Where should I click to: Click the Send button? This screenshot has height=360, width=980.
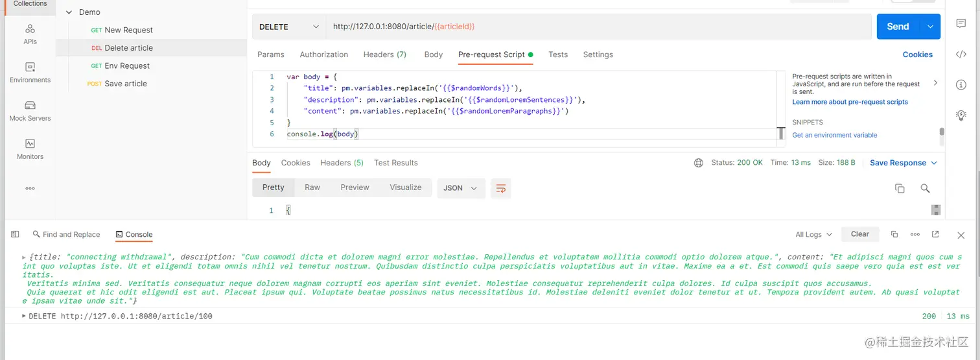899,27
